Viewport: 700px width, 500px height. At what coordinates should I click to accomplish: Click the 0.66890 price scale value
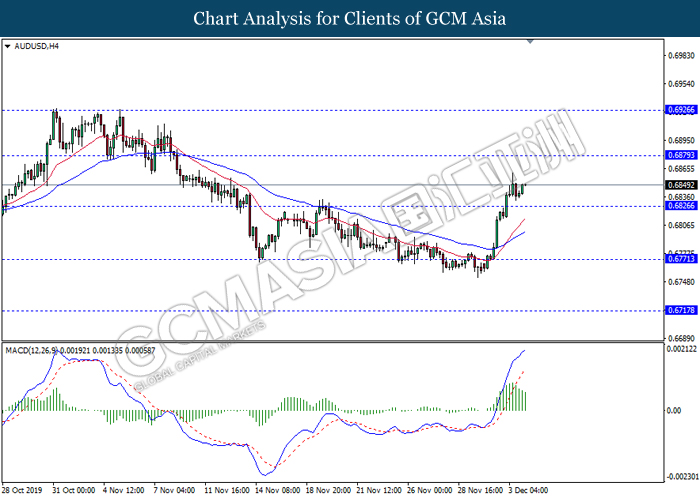(681, 339)
